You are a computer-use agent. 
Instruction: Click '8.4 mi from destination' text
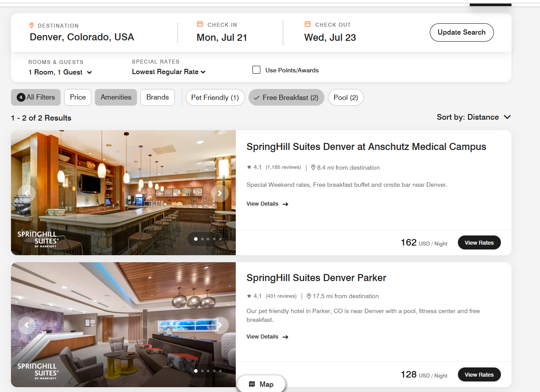click(x=348, y=167)
